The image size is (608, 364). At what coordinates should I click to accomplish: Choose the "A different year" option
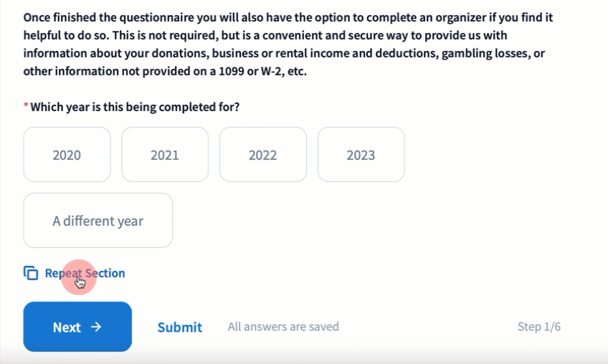pyautogui.click(x=98, y=221)
